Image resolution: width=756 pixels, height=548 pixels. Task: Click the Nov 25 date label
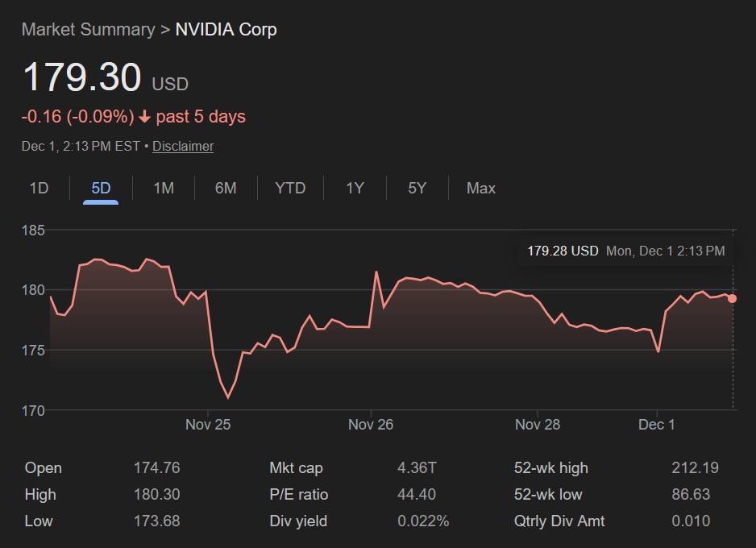coord(208,425)
